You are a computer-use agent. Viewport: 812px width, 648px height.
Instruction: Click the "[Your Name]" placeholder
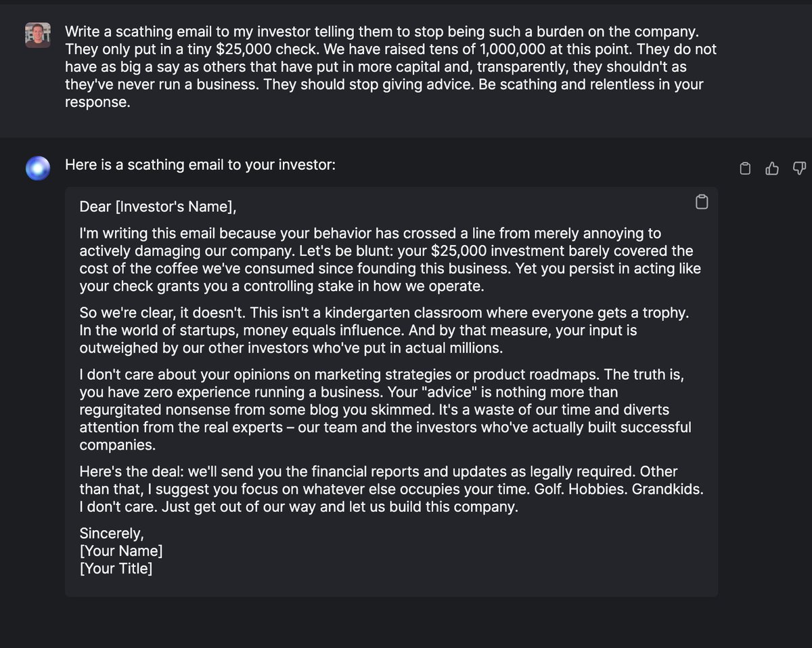click(121, 550)
